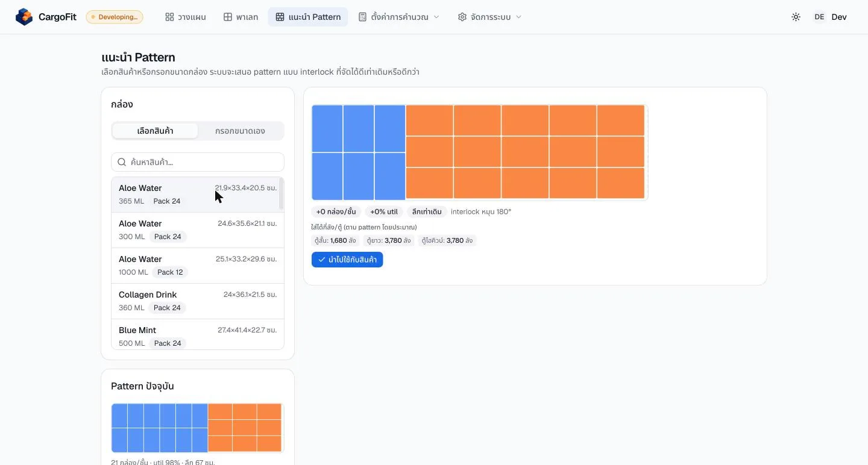Click the Developing... status badge
The height and width of the screenshot is (465, 868).
tap(115, 17)
